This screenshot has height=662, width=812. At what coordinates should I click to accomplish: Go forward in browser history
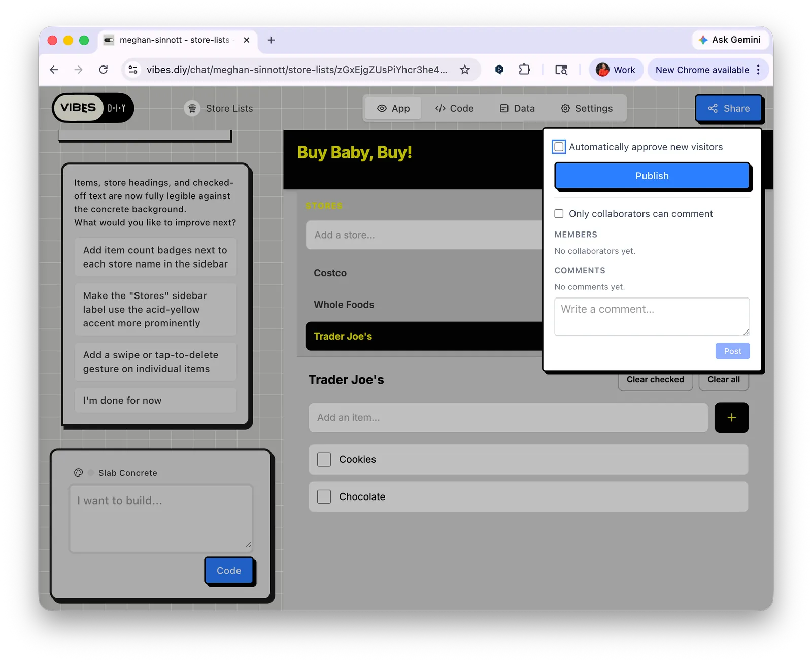(x=78, y=70)
